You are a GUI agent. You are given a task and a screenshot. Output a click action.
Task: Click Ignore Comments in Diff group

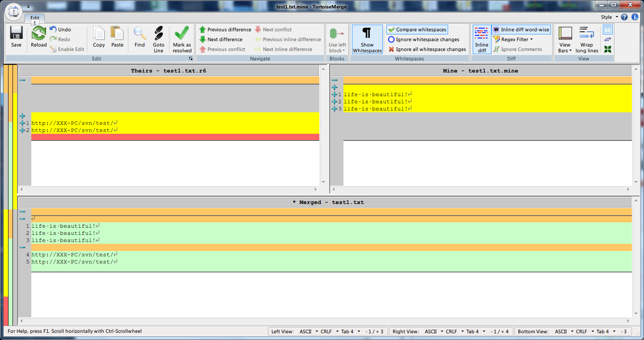517,49
